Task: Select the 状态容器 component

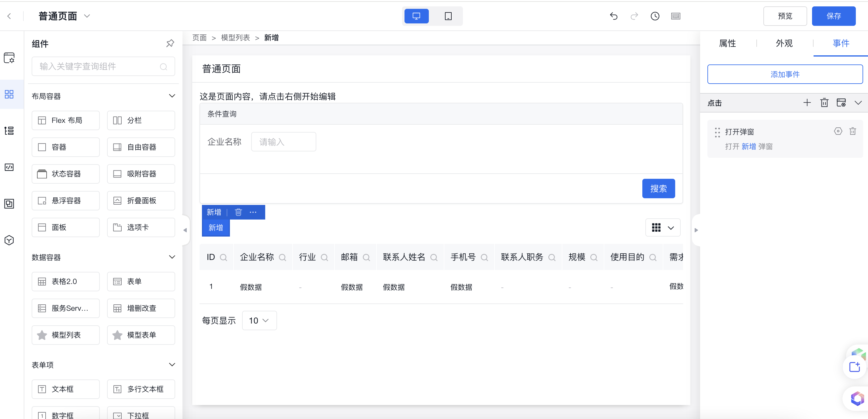Action: 66,174
